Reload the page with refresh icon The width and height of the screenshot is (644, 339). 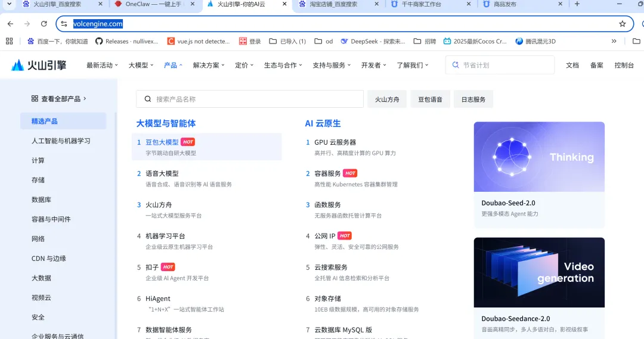44,24
